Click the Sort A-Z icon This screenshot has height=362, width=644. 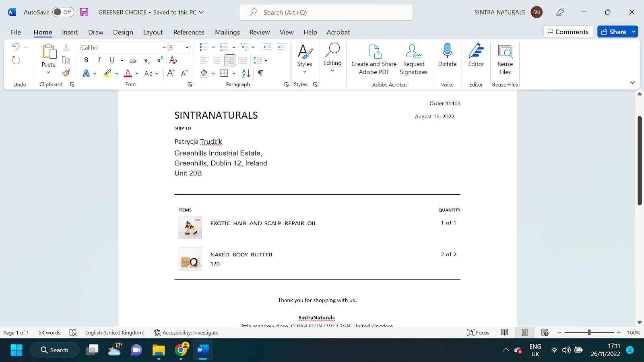[x=246, y=73]
